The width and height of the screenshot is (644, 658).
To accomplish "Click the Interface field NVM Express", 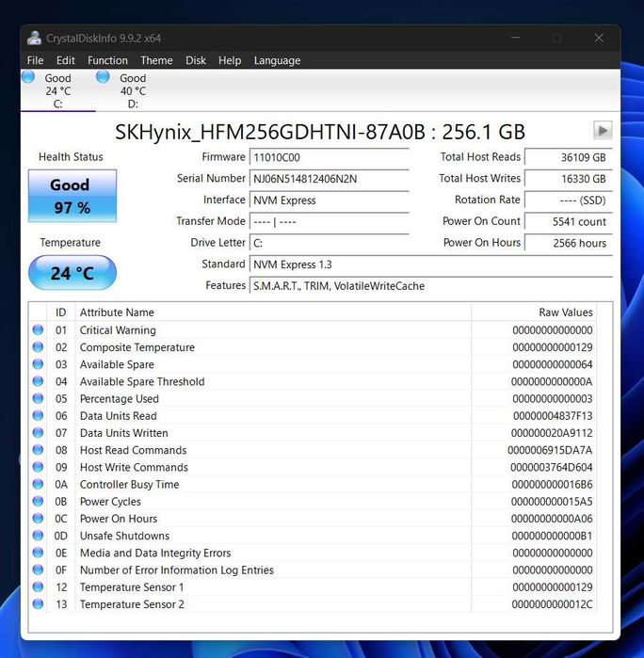I will [330, 201].
